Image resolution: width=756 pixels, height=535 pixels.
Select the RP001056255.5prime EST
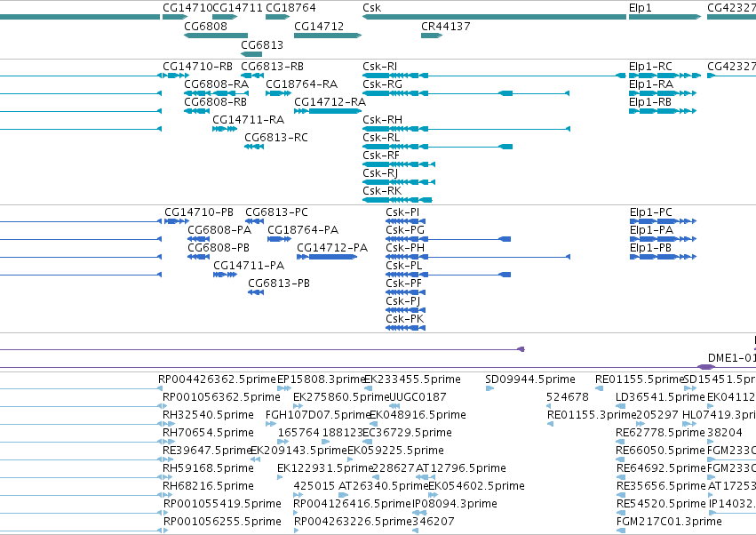pyautogui.click(x=222, y=522)
